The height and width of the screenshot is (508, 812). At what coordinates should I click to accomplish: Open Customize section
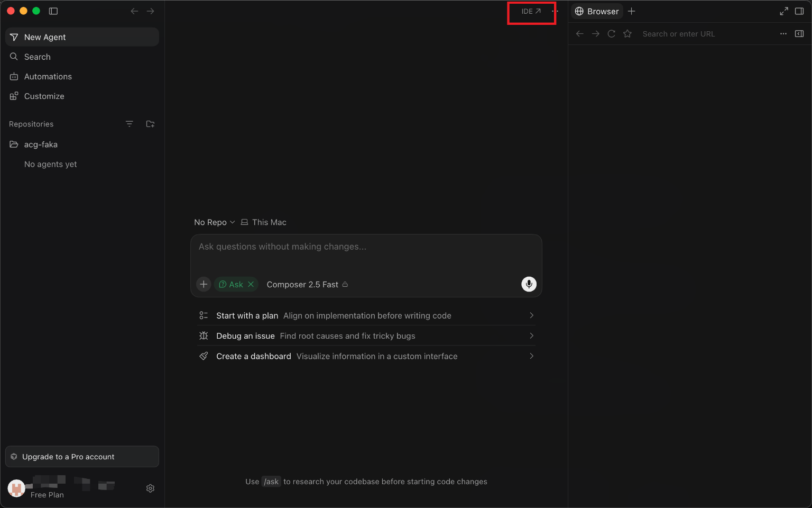(x=82, y=96)
